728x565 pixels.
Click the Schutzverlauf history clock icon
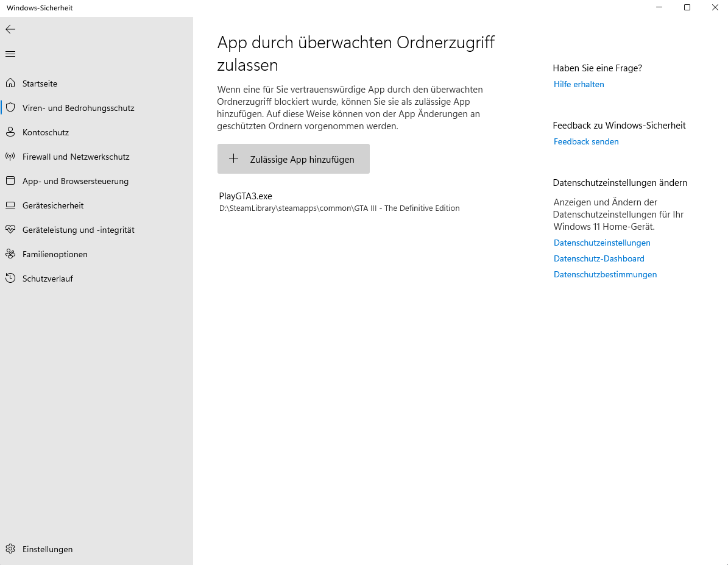click(10, 279)
